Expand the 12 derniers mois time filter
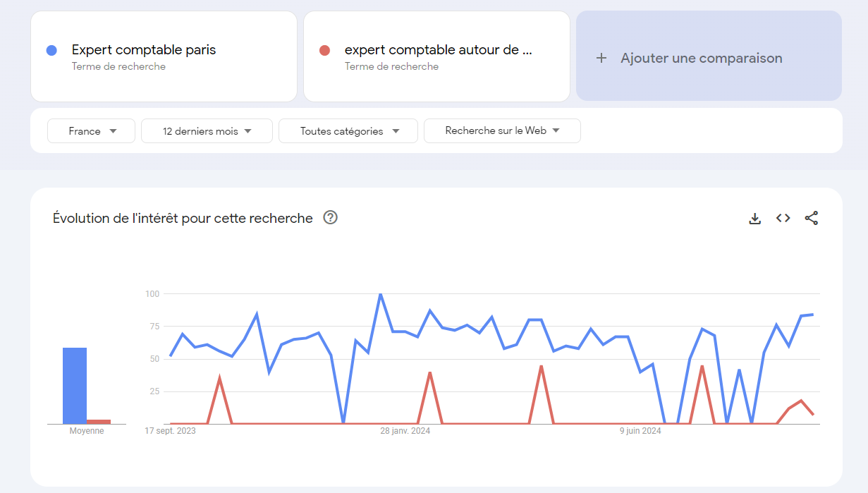Image resolution: width=868 pixels, height=493 pixels. pyautogui.click(x=207, y=130)
